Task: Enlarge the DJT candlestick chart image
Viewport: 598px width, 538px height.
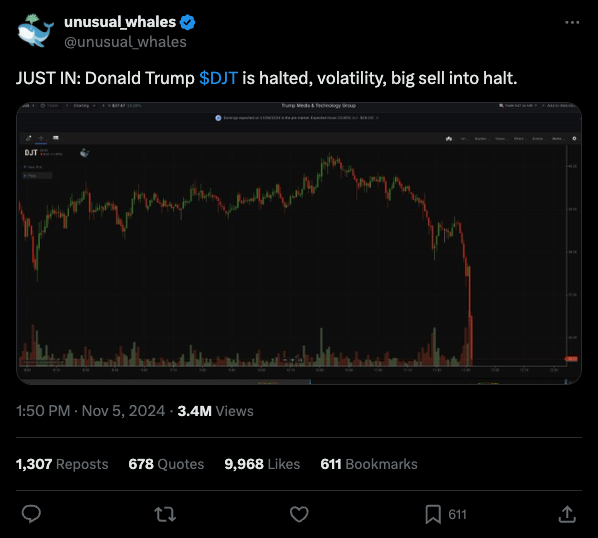Action: click(299, 243)
